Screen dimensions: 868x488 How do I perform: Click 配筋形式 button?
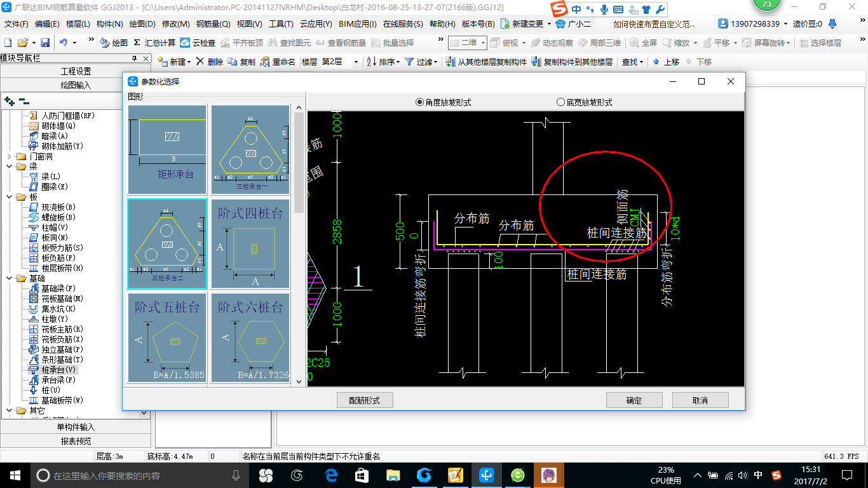(x=365, y=400)
